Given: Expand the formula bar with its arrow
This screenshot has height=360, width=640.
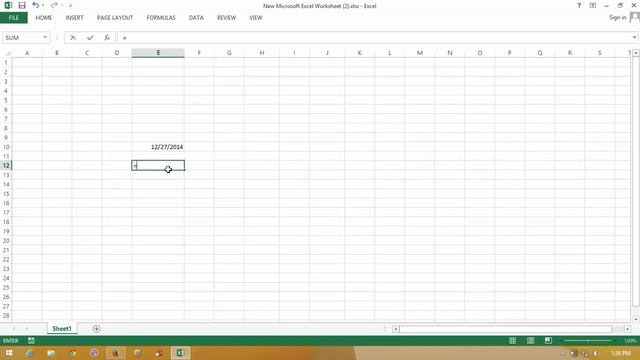Looking at the screenshot, I should click(x=634, y=38).
